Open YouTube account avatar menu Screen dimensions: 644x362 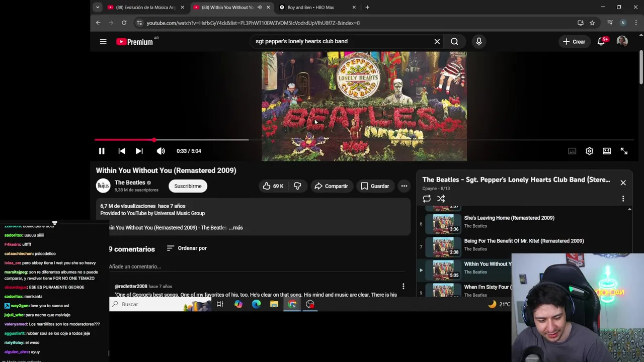[x=622, y=42]
